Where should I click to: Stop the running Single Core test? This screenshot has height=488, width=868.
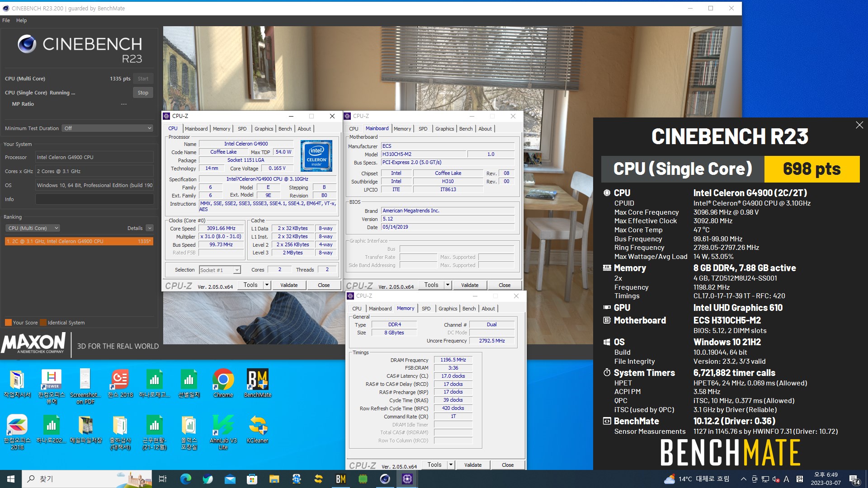pos(143,93)
